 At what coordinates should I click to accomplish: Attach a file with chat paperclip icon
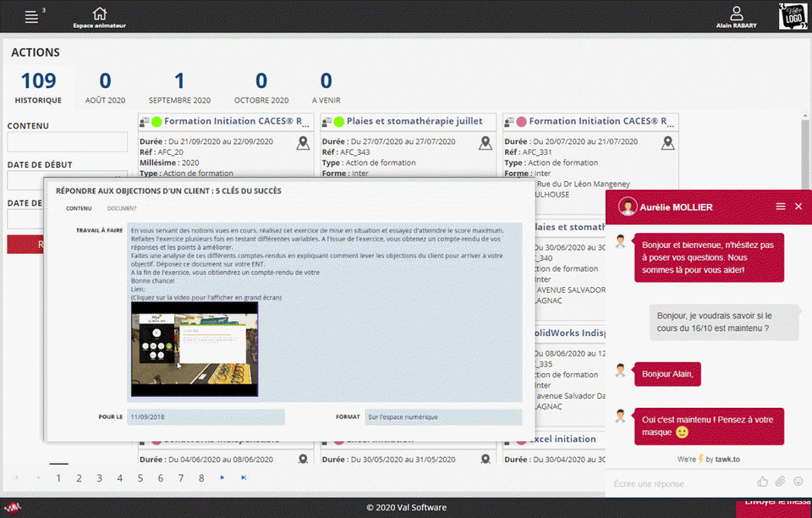tap(780, 482)
